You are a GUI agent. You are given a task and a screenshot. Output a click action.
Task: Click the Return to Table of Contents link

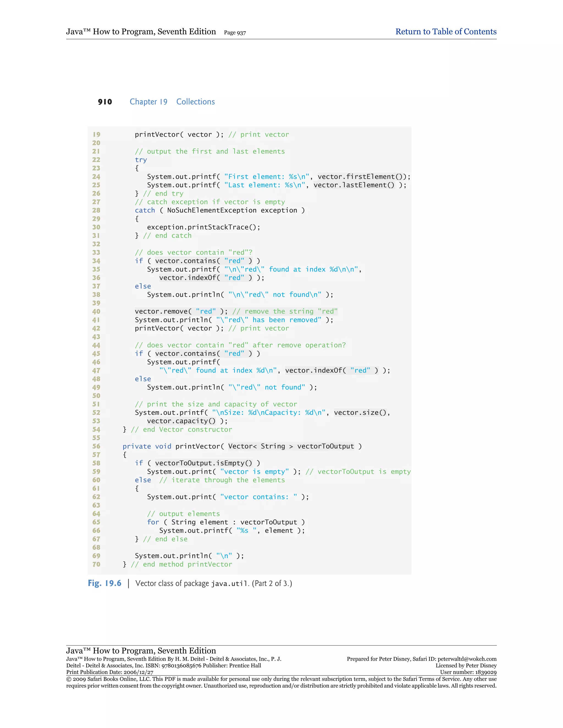[x=446, y=32]
